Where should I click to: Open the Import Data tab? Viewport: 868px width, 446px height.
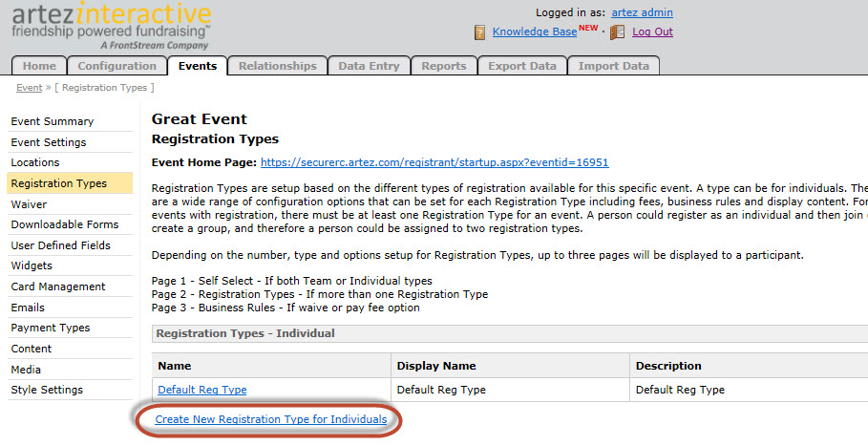pyautogui.click(x=613, y=66)
